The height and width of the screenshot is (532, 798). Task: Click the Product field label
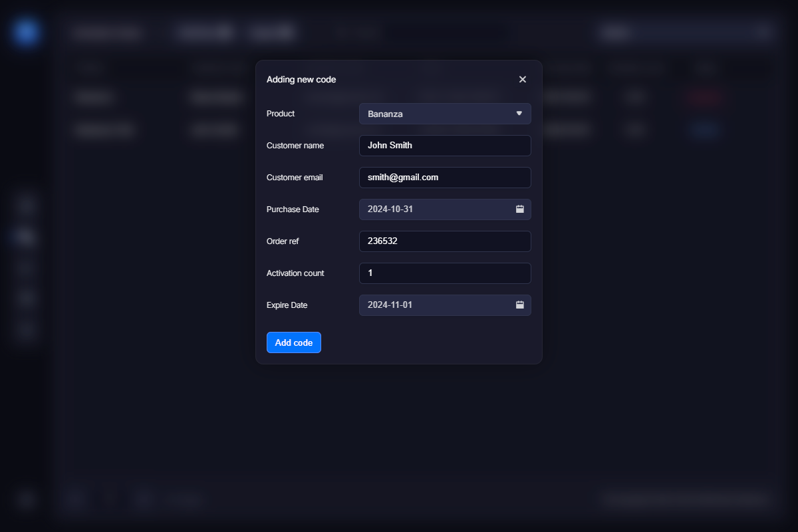pos(281,114)
